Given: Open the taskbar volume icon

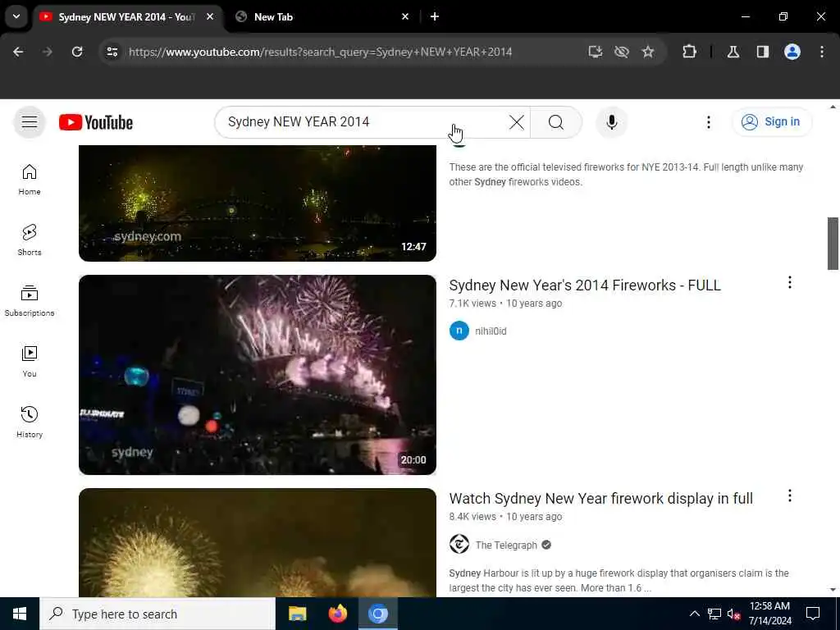Looking at the screenshot, I should point(733,614).
